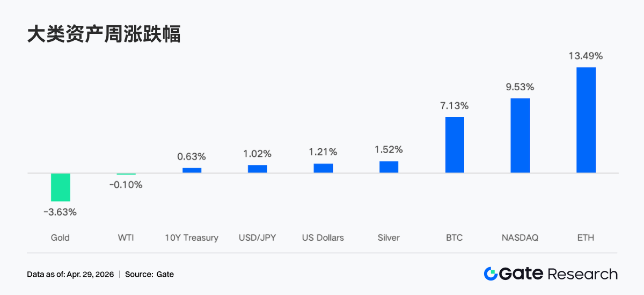Select the 9.53% value label
644x295 pixels.
pos(520,87)
